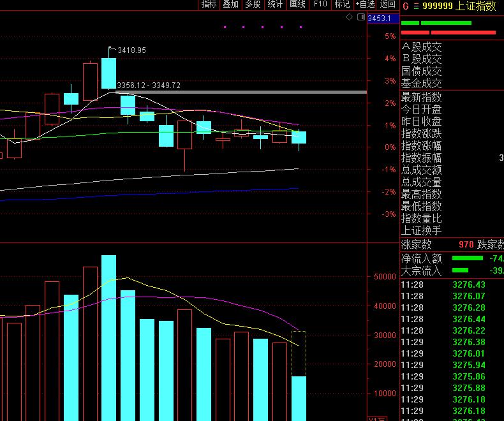Click the flag marker at 3418.95 high
This screenshot has width=504, height=421.
tap(112, 48)
